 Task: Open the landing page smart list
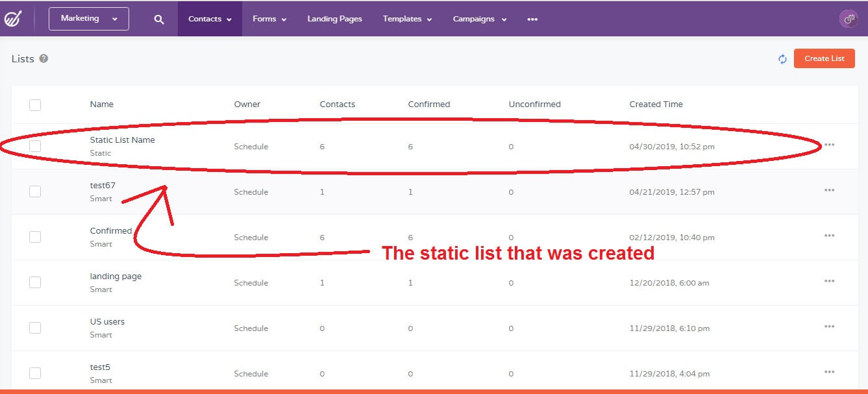116,276
